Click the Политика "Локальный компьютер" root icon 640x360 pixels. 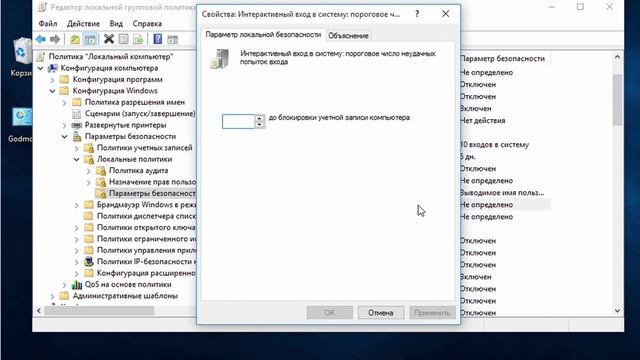click(x=41, y=56)
